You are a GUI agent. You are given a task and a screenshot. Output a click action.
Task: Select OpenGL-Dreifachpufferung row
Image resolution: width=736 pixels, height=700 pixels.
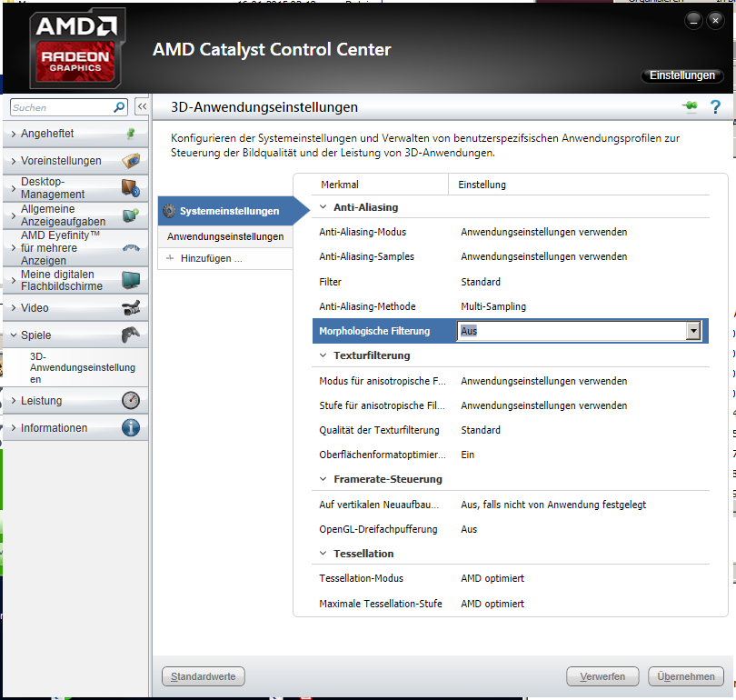coord(511,529)
